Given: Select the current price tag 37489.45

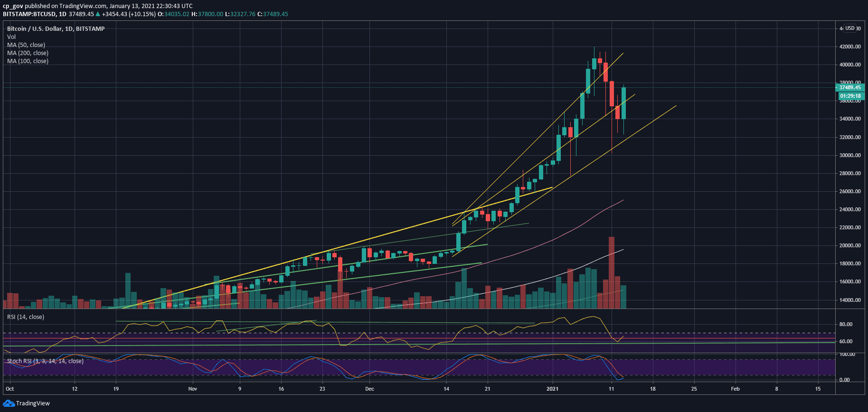Looking at the screenshot, I should [x=849, y=87].
